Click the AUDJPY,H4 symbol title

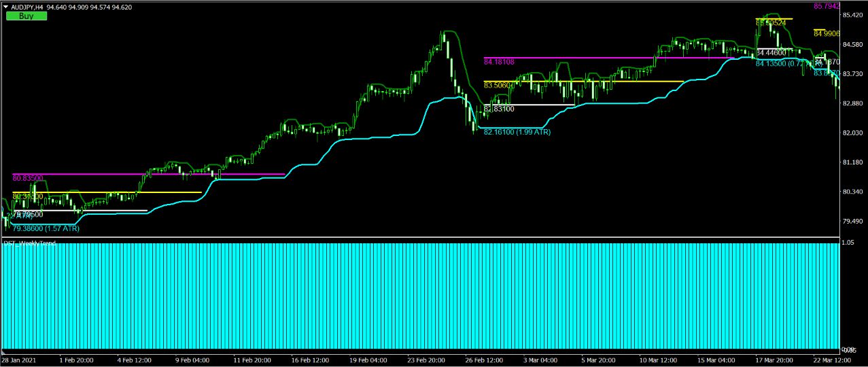click(x=27, y=7)
